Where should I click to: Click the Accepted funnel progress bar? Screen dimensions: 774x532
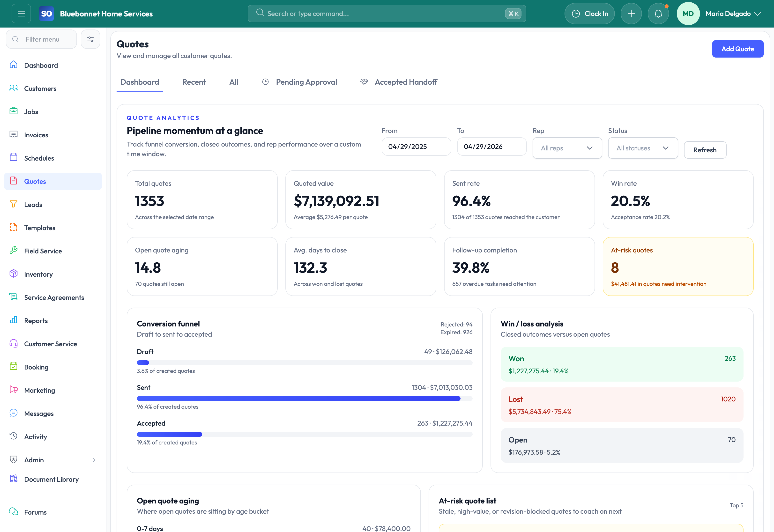(305, 434)
